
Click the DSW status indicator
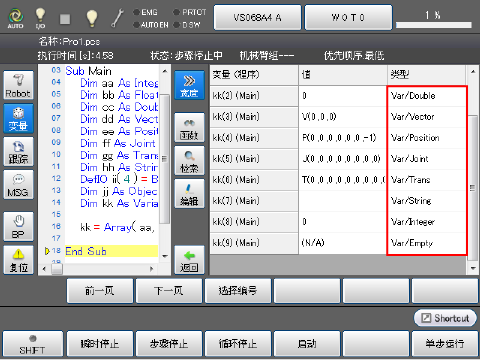click(187, 25)
